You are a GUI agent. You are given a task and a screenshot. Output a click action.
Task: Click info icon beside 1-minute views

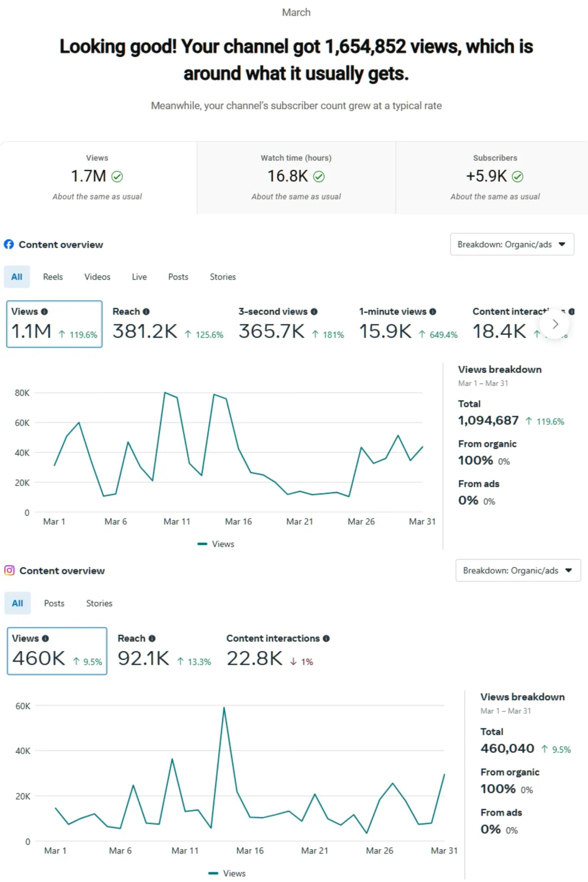pyautogui.click(x=433, y=312)
